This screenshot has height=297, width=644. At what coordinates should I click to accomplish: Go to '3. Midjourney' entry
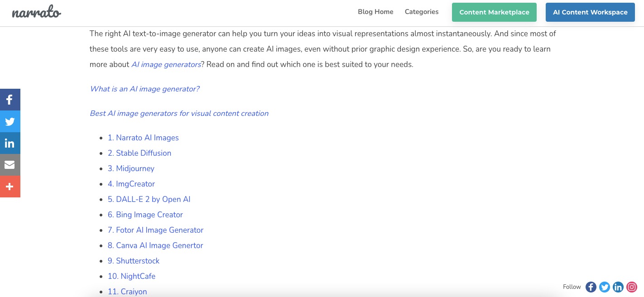coord(131,168)
